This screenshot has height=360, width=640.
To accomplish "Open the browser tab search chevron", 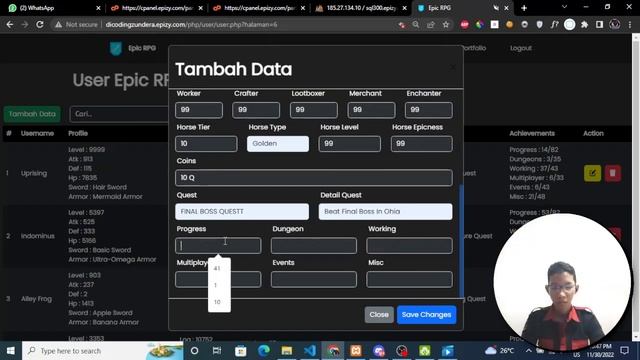I will click(564, 7).
